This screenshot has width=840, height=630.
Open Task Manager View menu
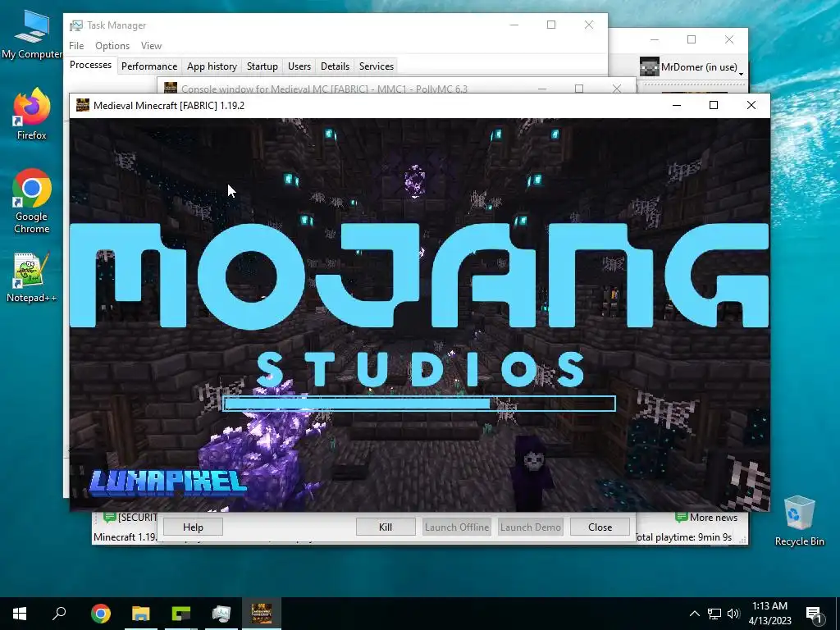tap(151, 46)
